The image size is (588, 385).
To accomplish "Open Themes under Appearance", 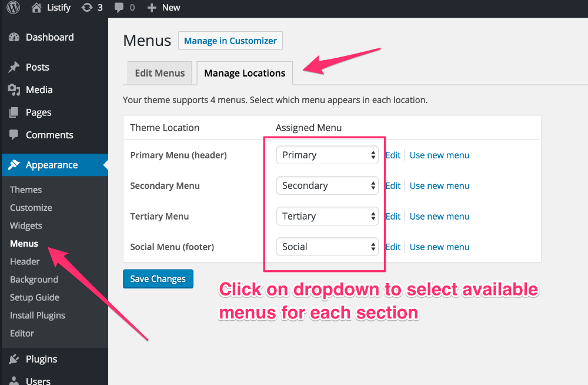I will pyautogui.click(x=26, y=190).
